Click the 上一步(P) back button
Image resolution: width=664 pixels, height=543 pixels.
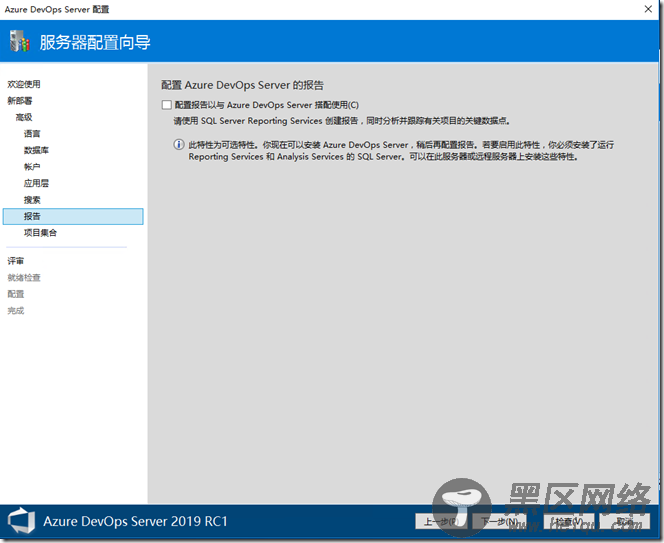441,521
